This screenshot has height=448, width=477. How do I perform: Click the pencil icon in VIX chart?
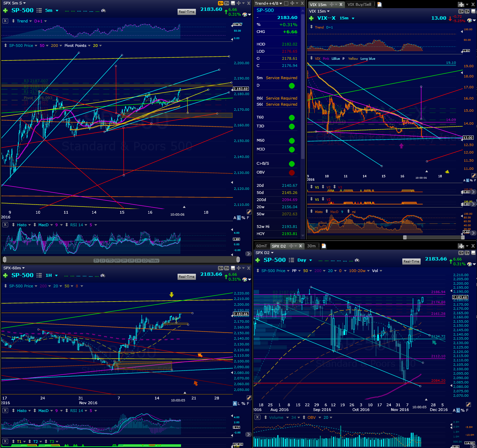pyautogui.click(x=474, y=175)
